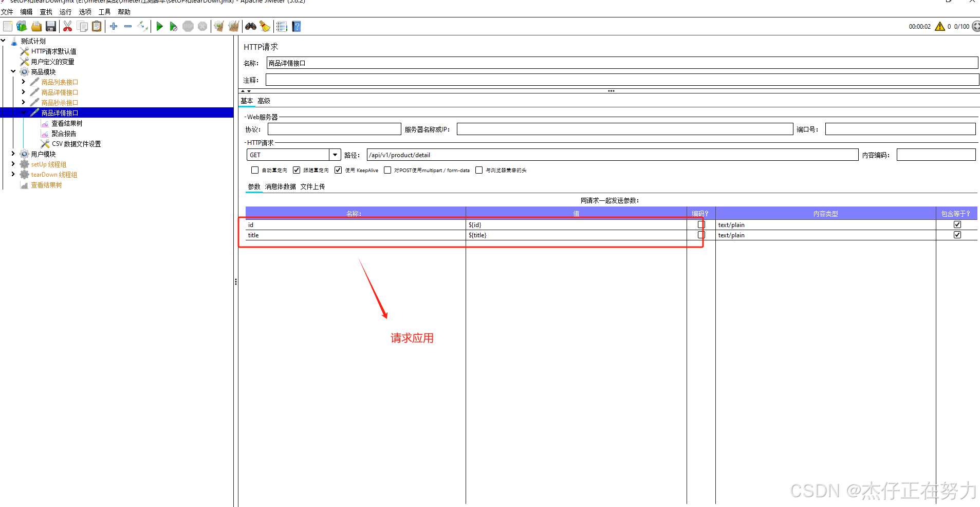Open the 运行 menu
The height and width of the screenshot is (507, 980).
[65, 12]
